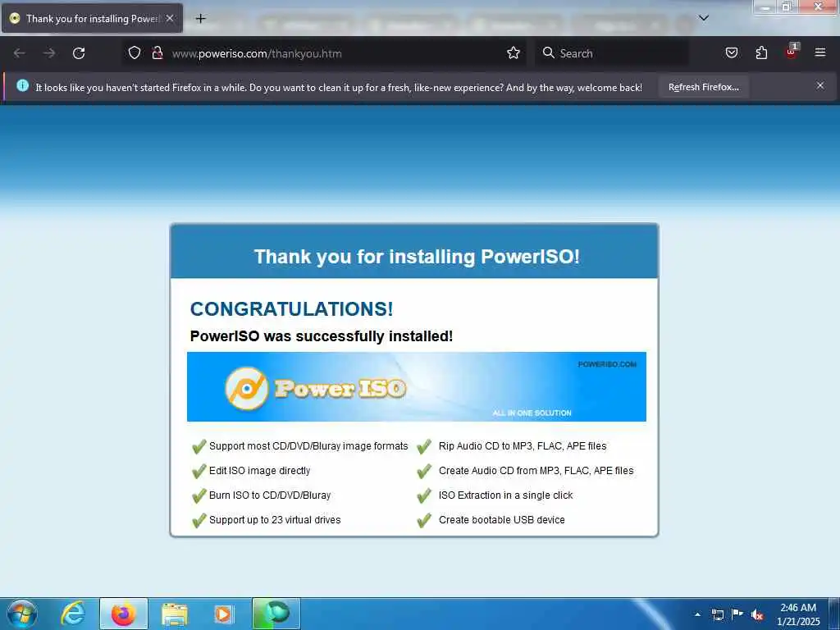Dismiss the Firefox refresh notification bar
Screen dimensions: 840x630
(x=820, y=85)
